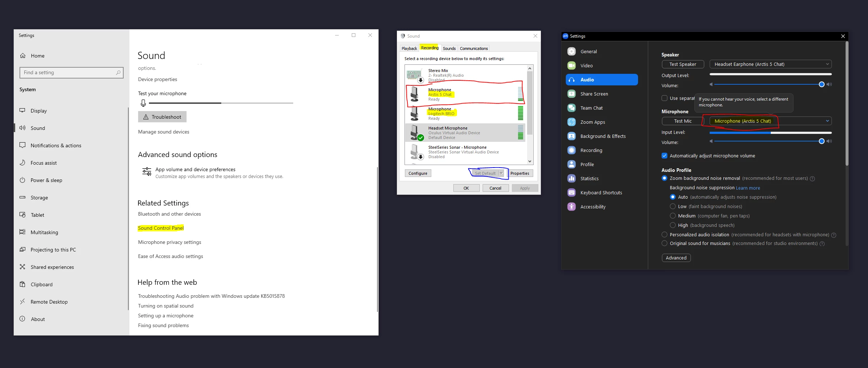The image size is (868, 368).
Task: Click the Focus assist moon icon
Action: 22,162
